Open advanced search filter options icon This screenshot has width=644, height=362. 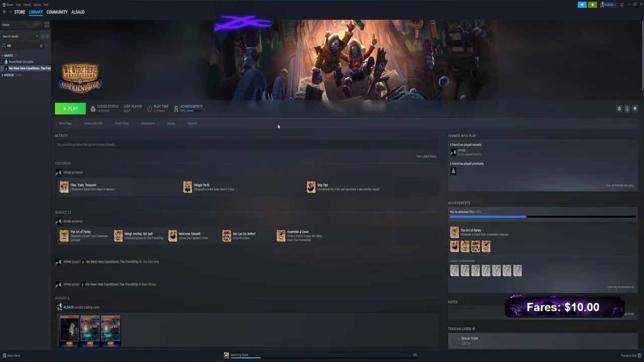(x=48, y=46)
